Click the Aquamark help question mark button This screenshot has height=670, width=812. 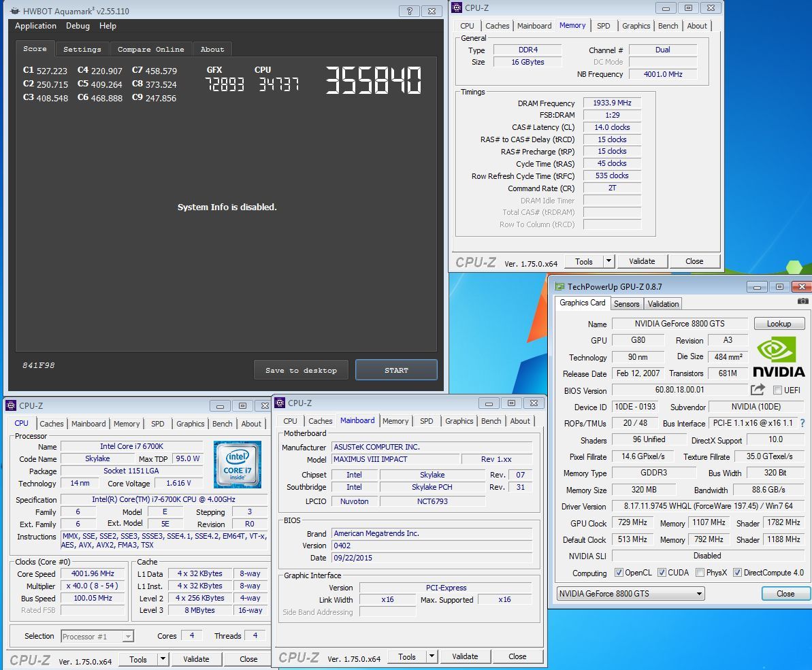click(409, 11)
